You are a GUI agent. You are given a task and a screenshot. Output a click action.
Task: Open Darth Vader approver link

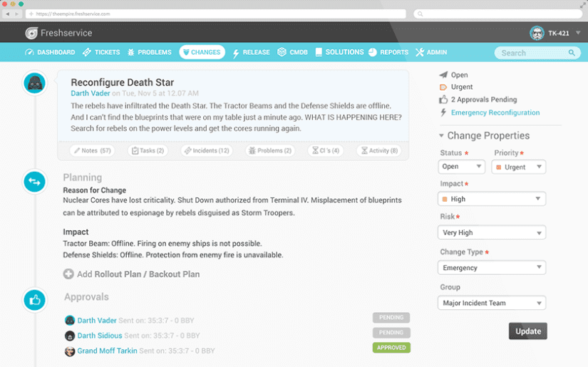[x=97, y=321]
